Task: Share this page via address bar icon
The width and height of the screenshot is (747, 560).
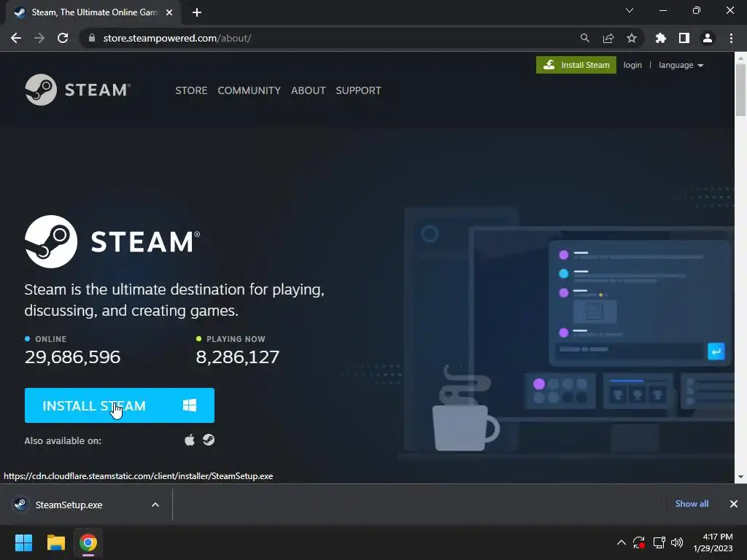Action: click(608, 38)
